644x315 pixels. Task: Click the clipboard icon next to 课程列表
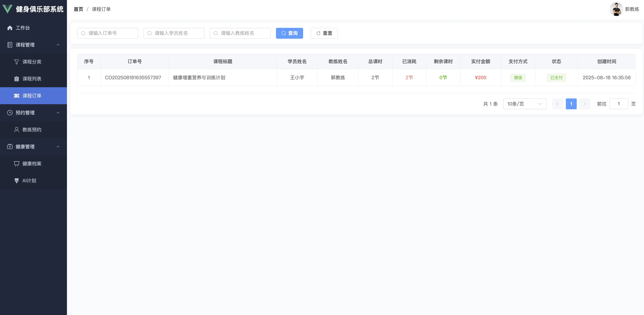(16, 79)
